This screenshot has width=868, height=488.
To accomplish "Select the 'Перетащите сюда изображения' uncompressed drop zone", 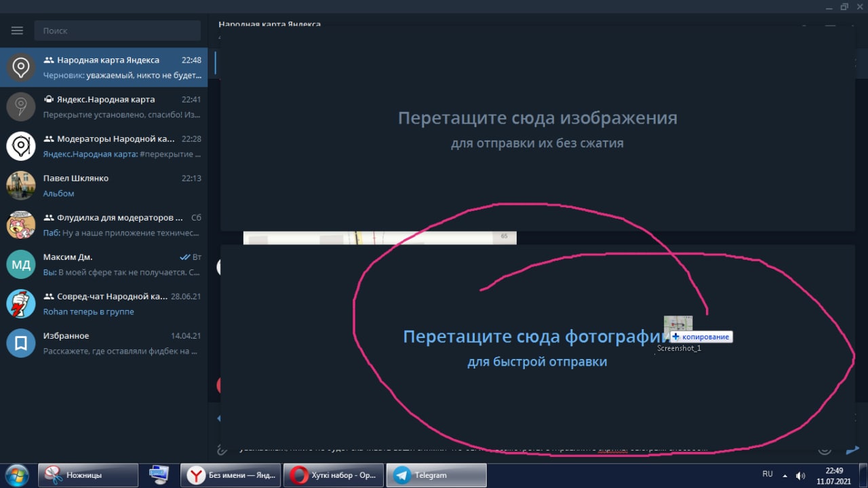I will point(537,129).
